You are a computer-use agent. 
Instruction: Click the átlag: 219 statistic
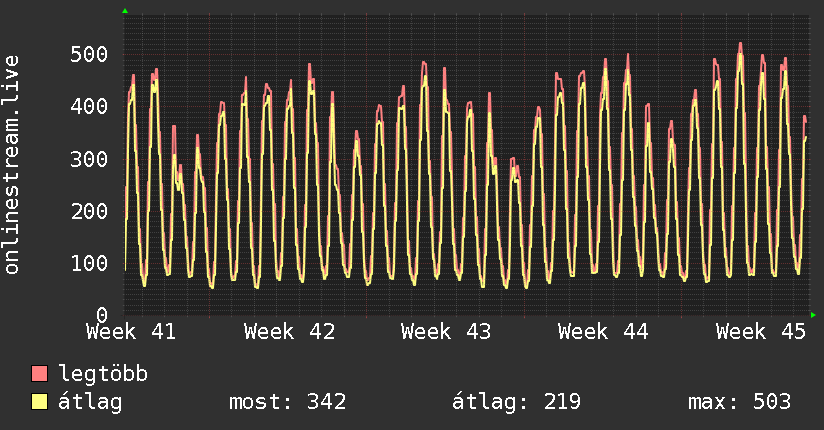tap(516, 402)
